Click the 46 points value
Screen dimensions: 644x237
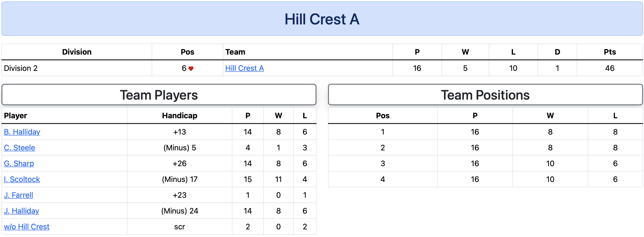tap(610, 68)
